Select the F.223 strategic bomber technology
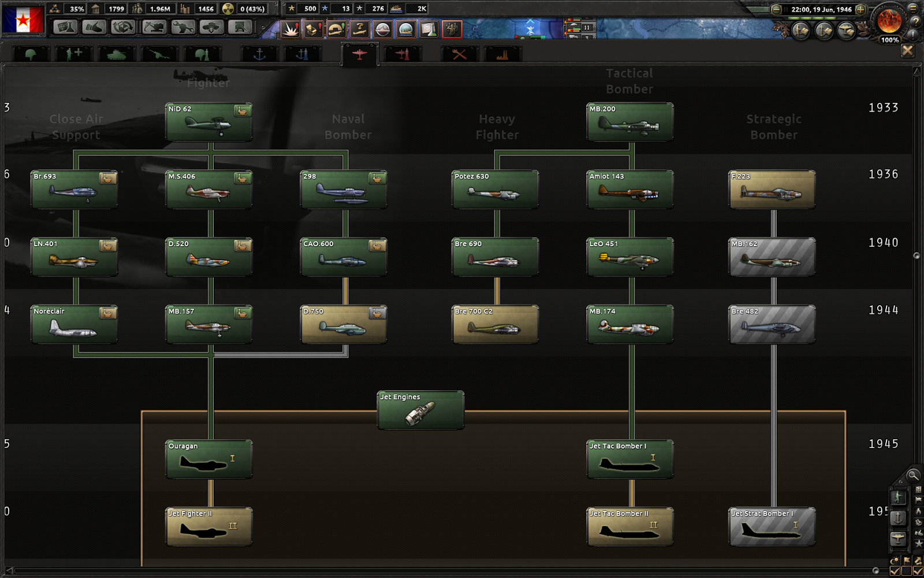The width and height of the screenshot is (924, 578). coord(772,190)
